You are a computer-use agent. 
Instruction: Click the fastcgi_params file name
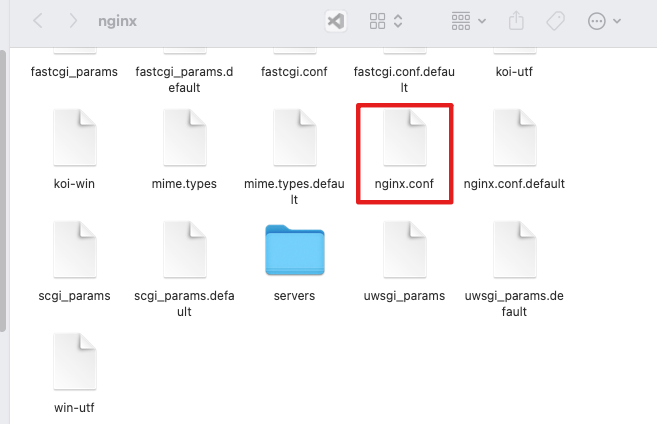click(74, 72)
